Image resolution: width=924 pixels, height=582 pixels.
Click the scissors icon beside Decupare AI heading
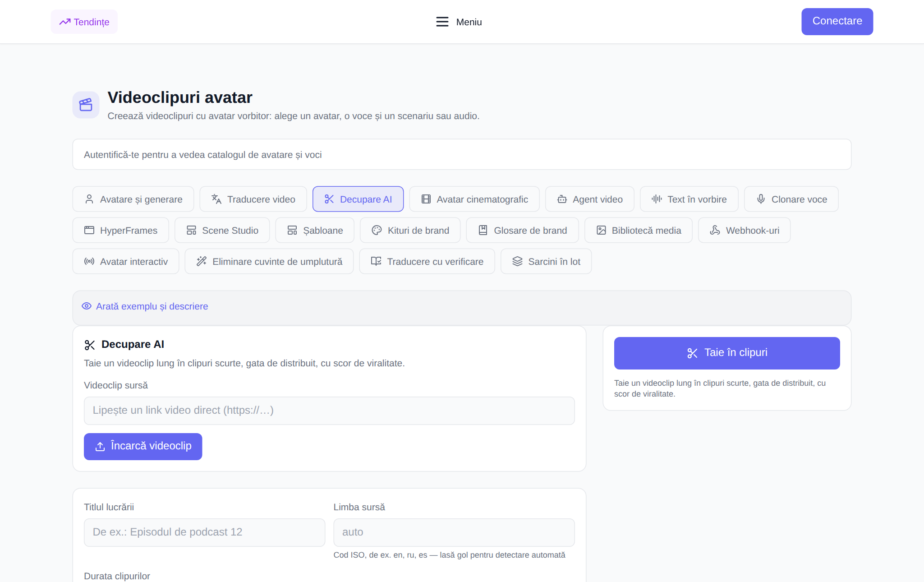coord(90,345)
